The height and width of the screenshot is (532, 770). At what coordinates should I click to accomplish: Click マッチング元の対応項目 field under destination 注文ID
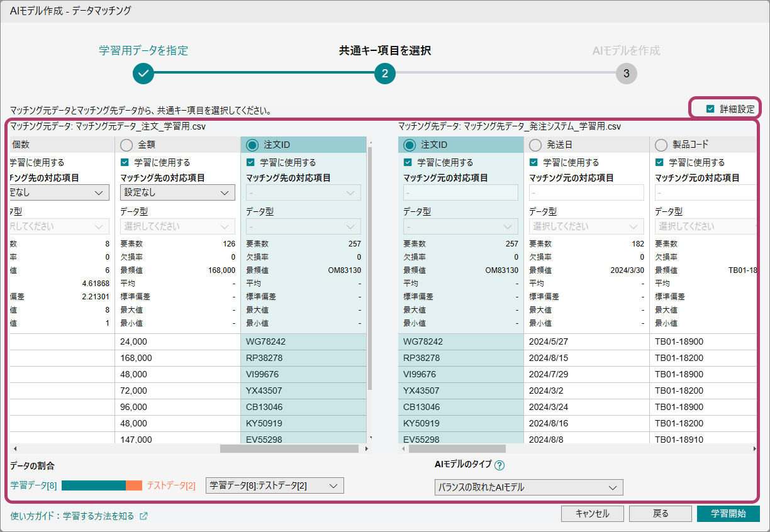[460, 192]
